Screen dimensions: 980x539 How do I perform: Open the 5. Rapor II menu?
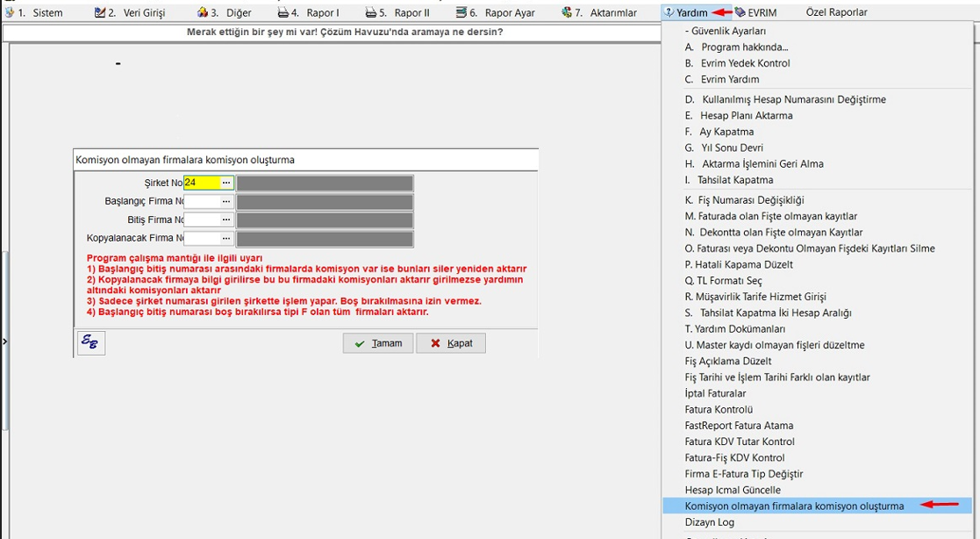point(397,12)
